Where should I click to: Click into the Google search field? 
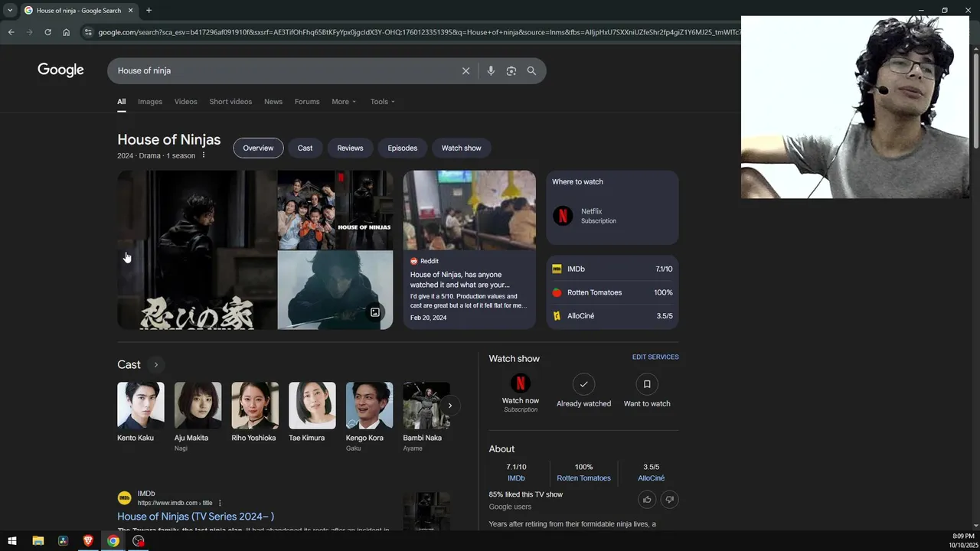(x=283, y=70)
